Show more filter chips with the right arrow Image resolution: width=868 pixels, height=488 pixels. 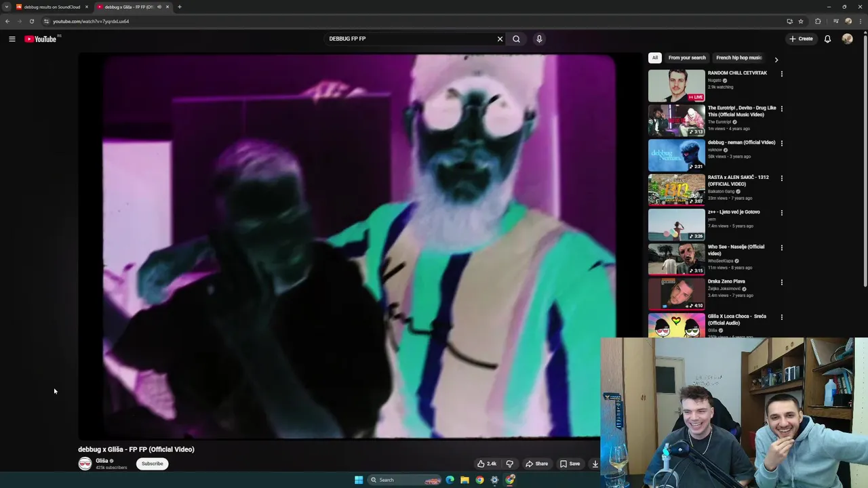pyautogui.click(x=776, y=60)
